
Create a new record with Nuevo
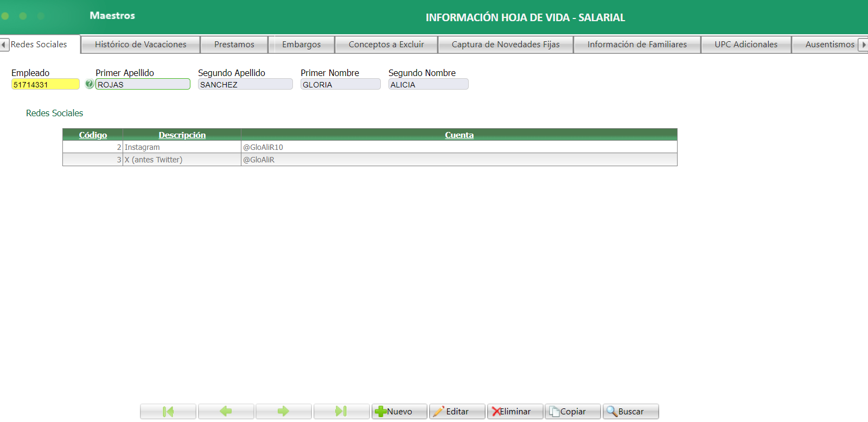[x=399, y=412]
